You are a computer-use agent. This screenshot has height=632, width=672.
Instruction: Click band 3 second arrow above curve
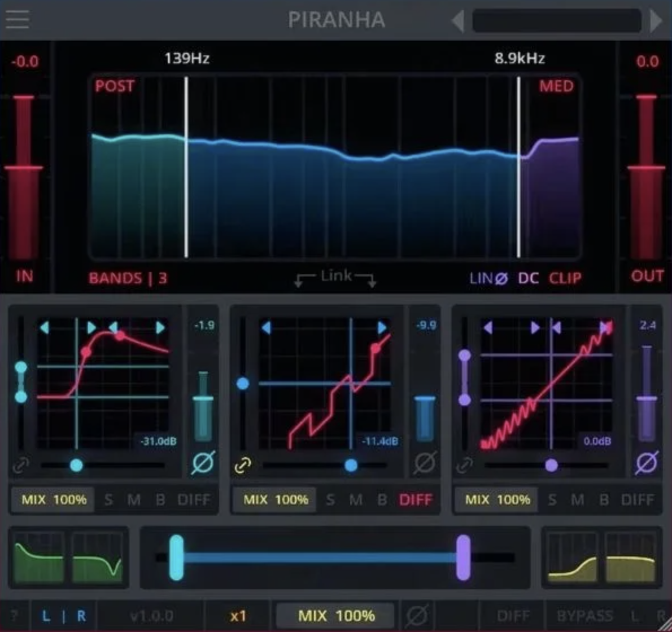pyautogui.click(x=535, y=328)
